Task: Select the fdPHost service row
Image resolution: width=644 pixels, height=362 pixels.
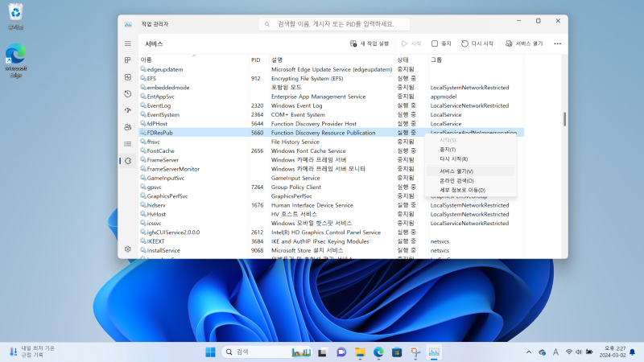Action: tap(331, 124)
